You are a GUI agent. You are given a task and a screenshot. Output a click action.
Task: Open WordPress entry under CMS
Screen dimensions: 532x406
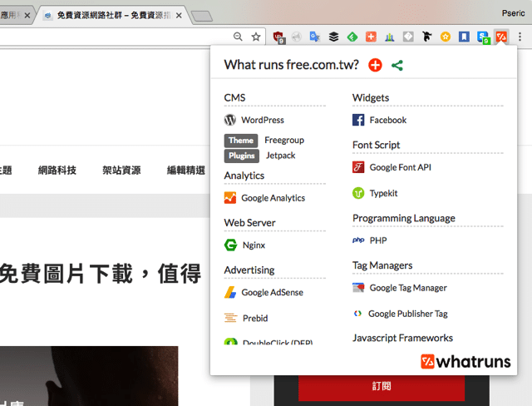[262, 120]
